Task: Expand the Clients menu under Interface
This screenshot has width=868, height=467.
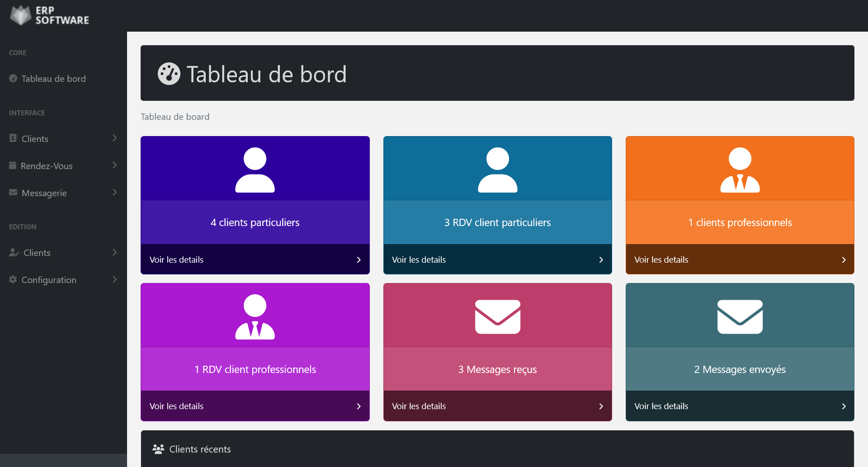Action: coord(63,139)
